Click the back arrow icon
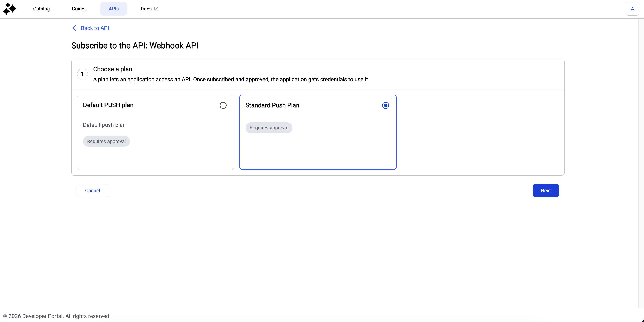Viewport: 644px width, 322px height. (x=75, y=28)
